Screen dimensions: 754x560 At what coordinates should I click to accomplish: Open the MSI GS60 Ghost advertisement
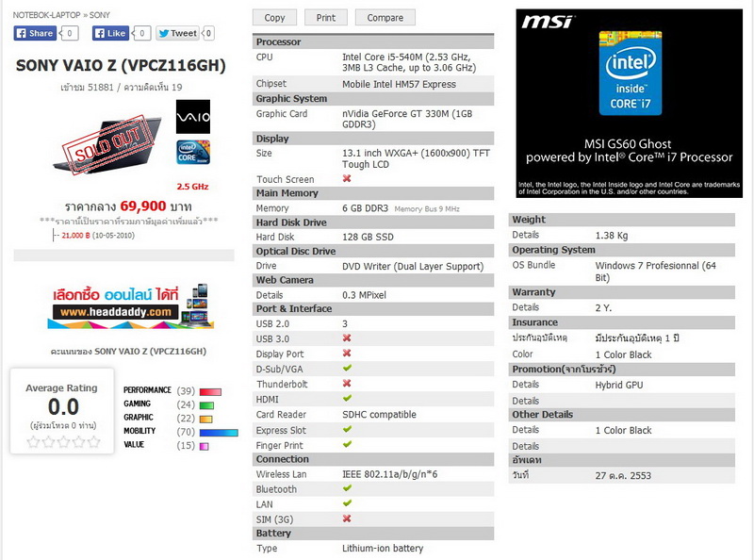coord(629,103)
